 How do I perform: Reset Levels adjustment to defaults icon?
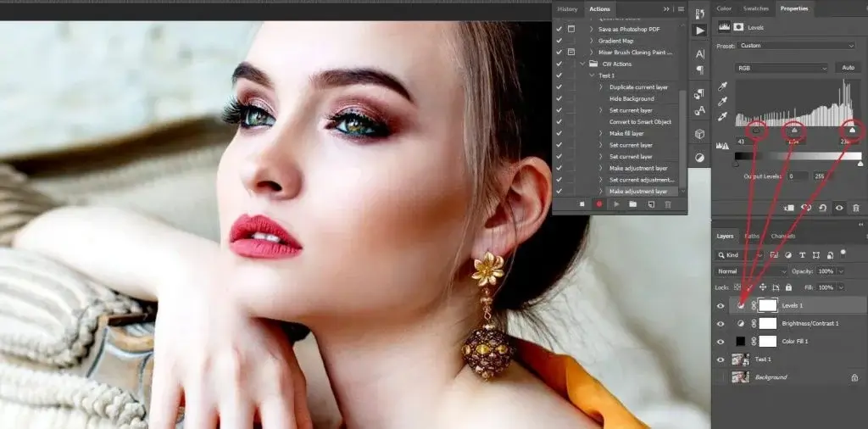coord(822,207)
